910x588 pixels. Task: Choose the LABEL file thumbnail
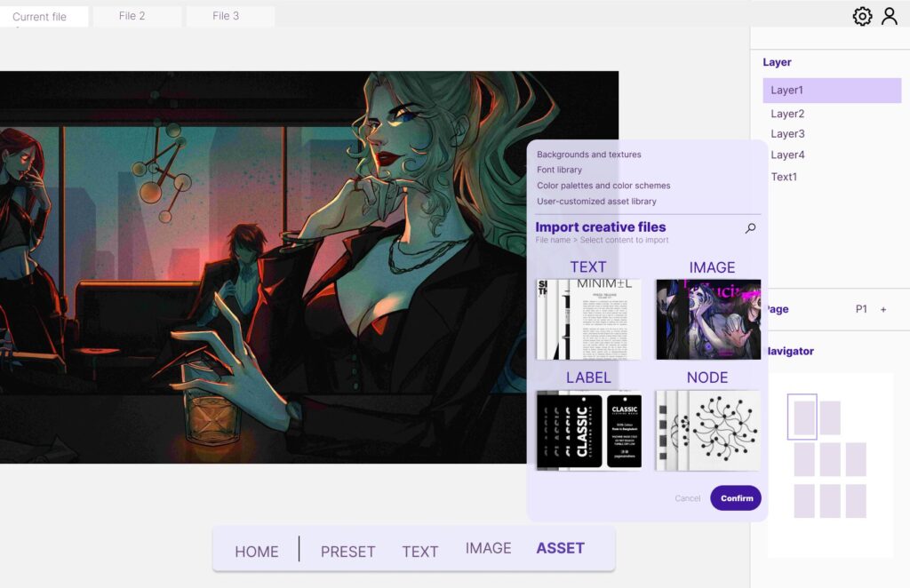(588, 430)
